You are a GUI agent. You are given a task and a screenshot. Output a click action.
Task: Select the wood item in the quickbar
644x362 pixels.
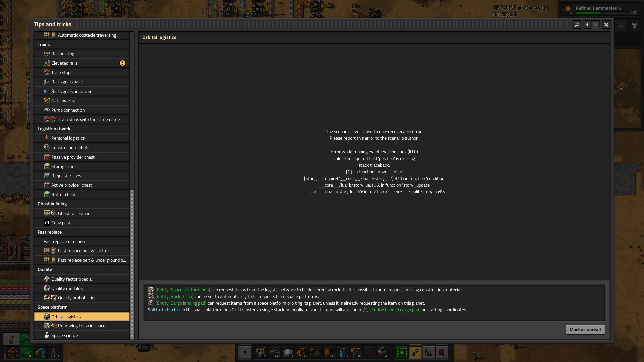click(x=301, y=352)
